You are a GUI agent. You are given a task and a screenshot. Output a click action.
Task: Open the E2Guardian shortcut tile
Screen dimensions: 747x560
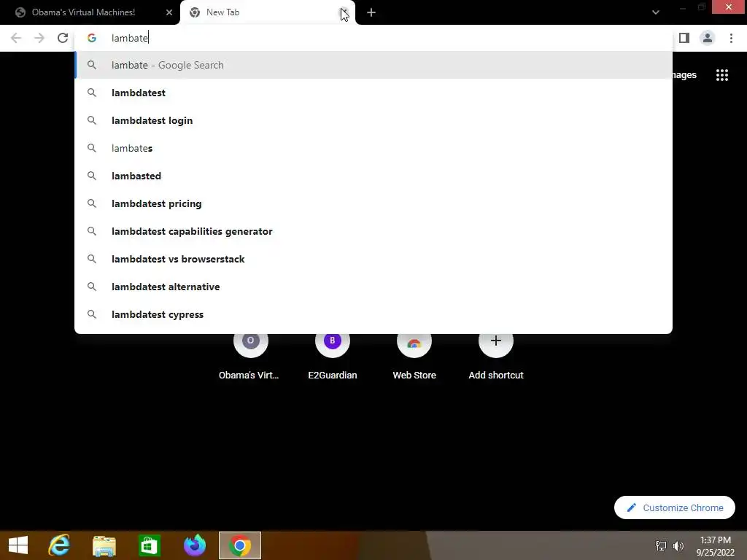point(332,354)
